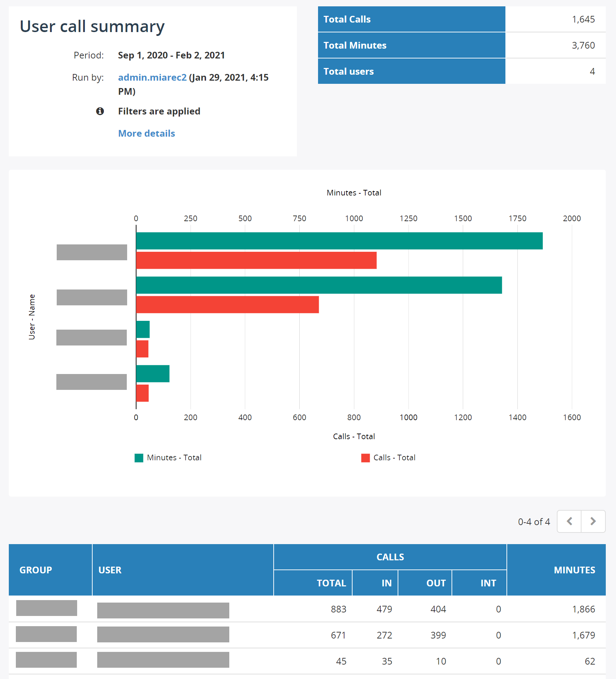This screenshot has width=616, height=679.
Task: Click the 1,679 minutes cell
Action: click(584, 635)
